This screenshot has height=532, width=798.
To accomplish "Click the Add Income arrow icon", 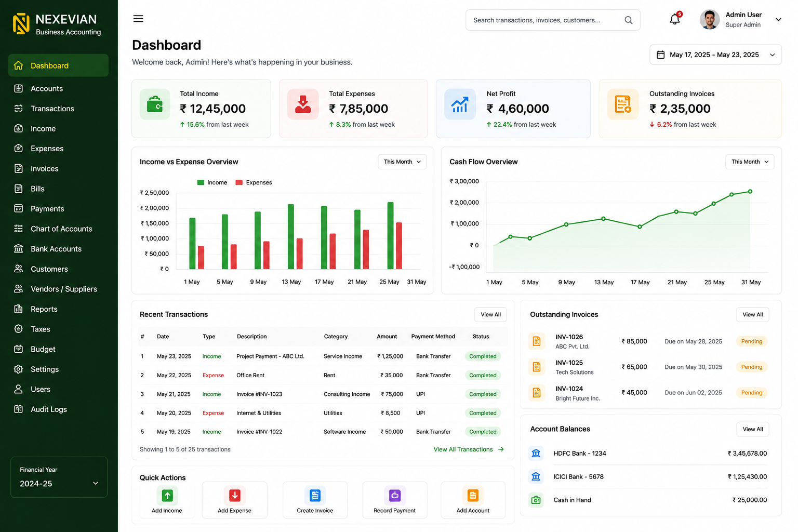I will click(167, 496).
